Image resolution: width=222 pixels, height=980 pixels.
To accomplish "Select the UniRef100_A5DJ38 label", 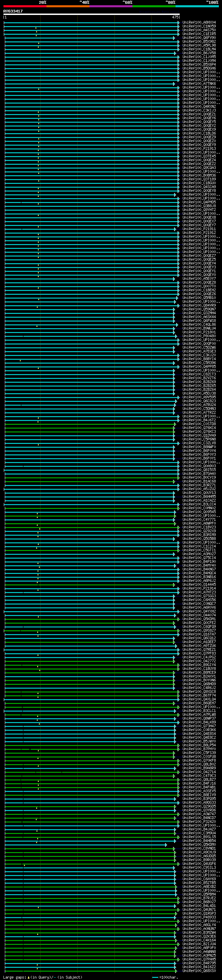I will (x=199, y=394).
